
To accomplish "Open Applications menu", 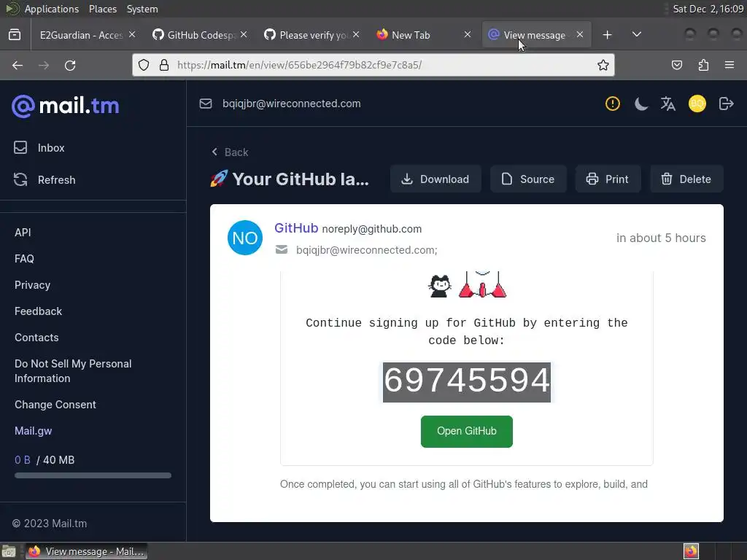I will (52, 9).
